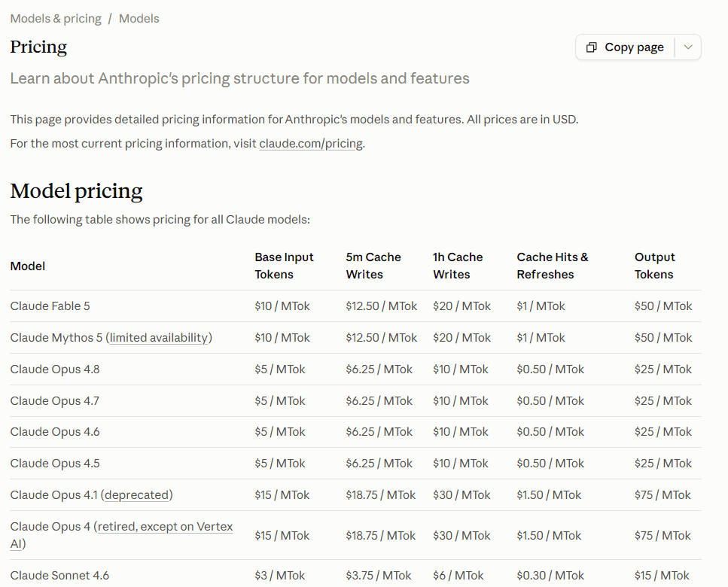Viewport: 728px width, 587px height.
Task: Click Claude Sonnet 4.6 $0.30 cache hits price
Action: pos(550,576)
